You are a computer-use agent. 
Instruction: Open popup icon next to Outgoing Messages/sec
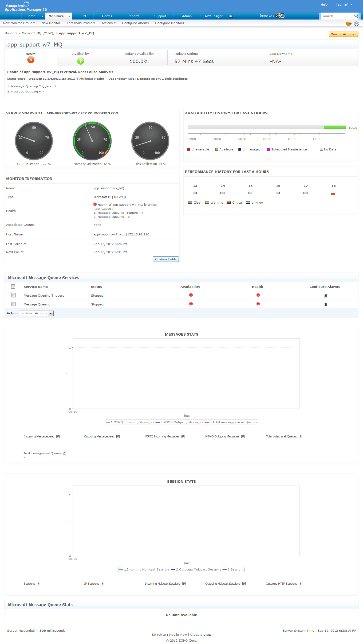[118, 436]
